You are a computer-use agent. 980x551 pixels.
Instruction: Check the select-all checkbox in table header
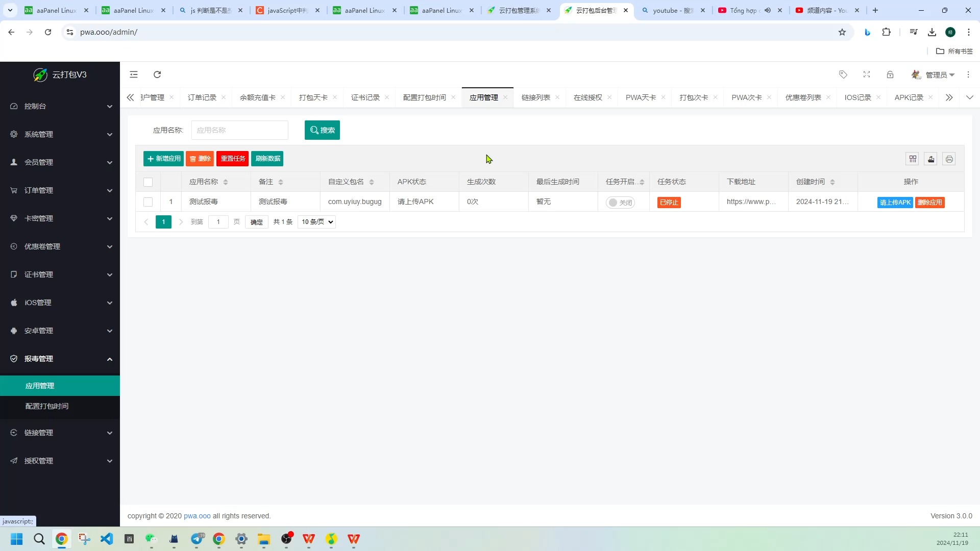tap(148, 182)
